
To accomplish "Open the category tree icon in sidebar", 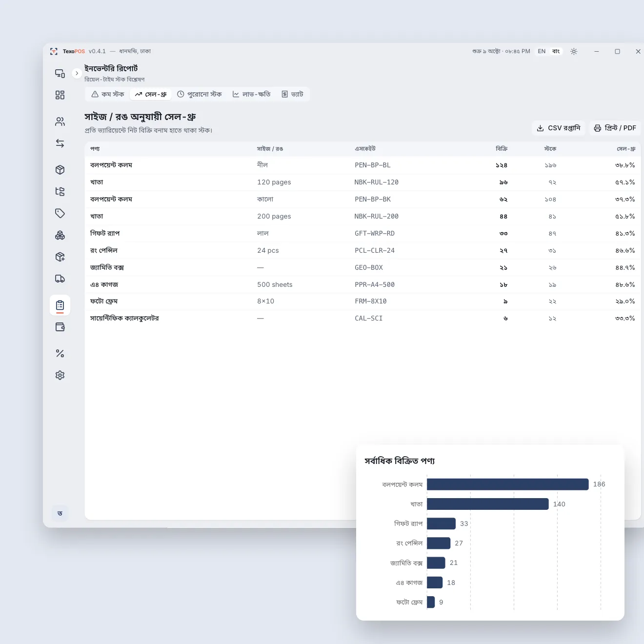I will (x=60, y=191).
